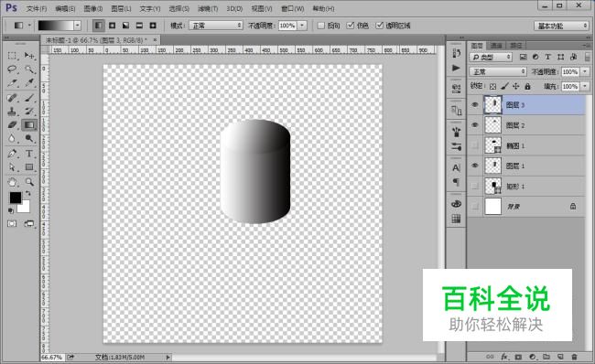
Task: Open the tool preset picker
Action: pyautogui.click(x=22, y=26)
